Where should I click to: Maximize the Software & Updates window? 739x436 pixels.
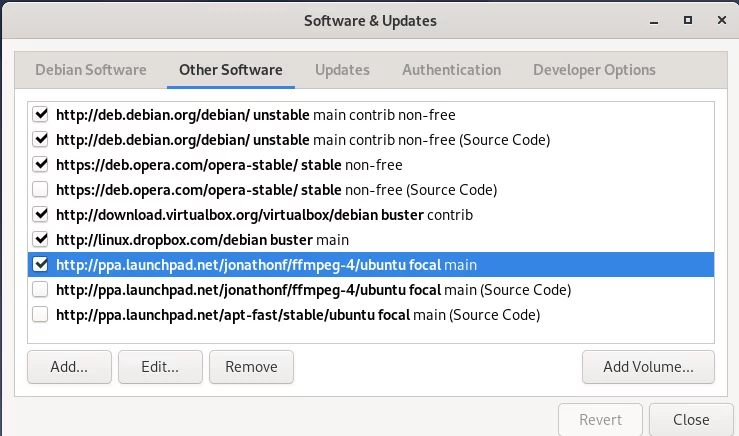tap(688, 20)
